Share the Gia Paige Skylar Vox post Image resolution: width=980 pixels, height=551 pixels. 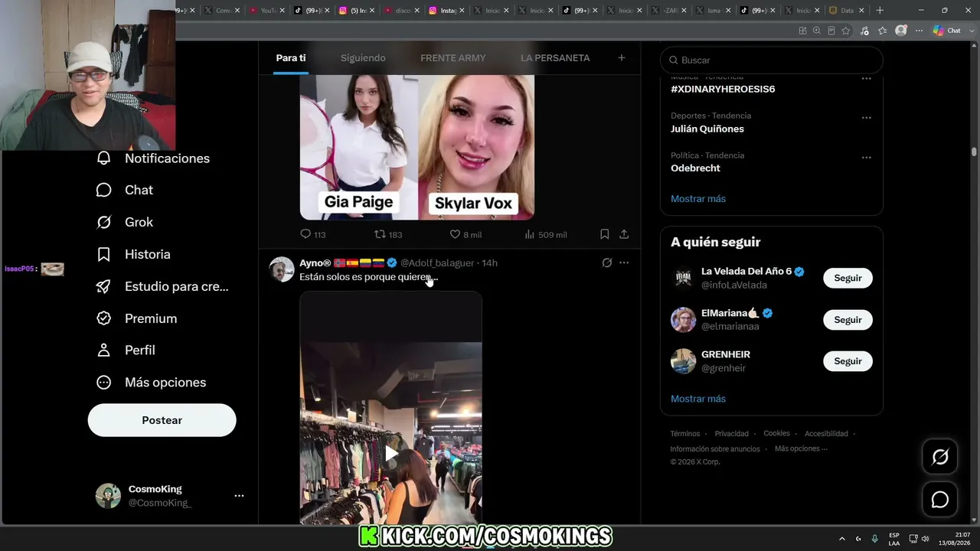coord(624,234)
